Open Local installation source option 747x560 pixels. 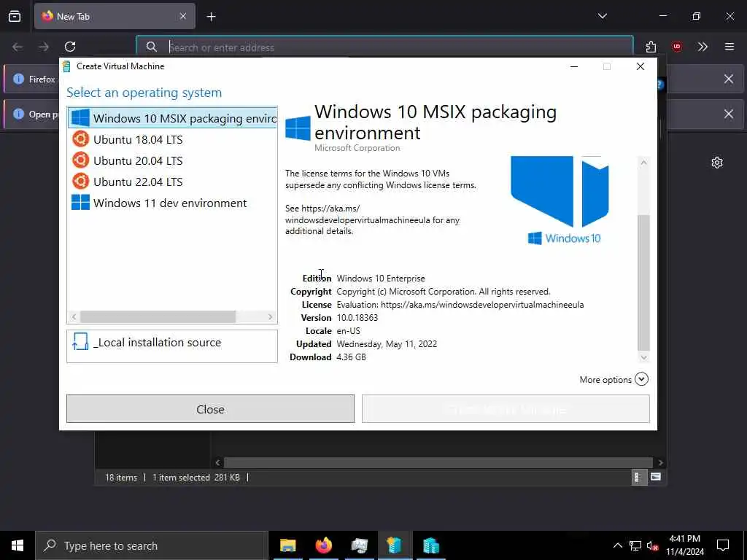[x=172, y=346]
